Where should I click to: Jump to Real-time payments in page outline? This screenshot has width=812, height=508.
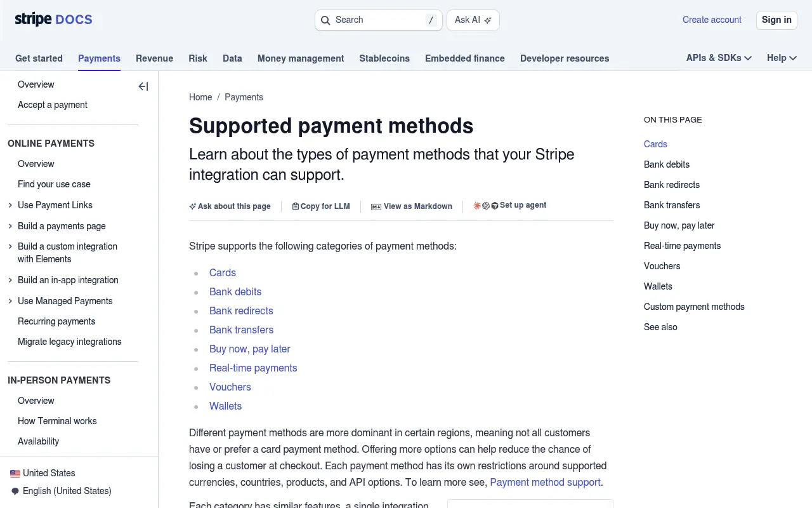[683, 246]
